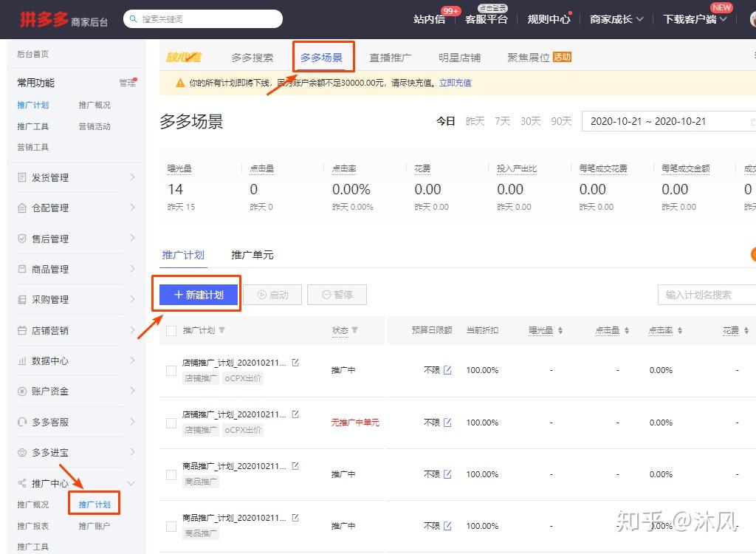The width and height of the screenshot is (756, 554).
Task: Collapse the 推广中心 menu chevron
Action: [x=131, y=484]
